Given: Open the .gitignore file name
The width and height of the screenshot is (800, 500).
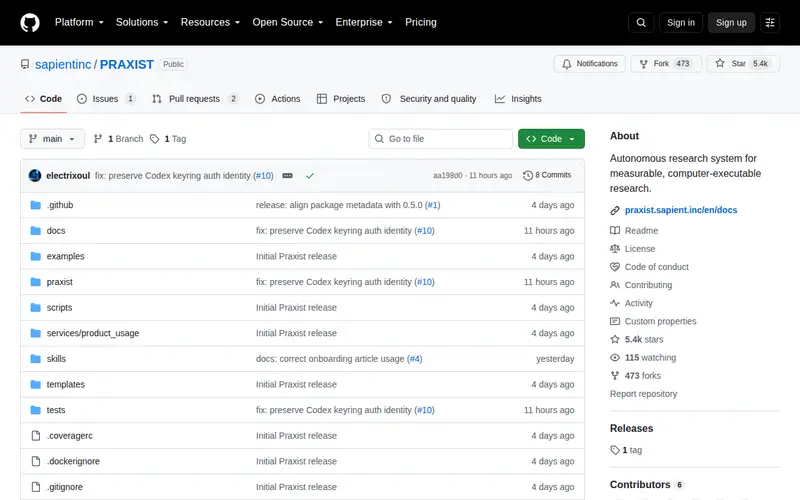Looking at the screenshot, I should 65,487.
